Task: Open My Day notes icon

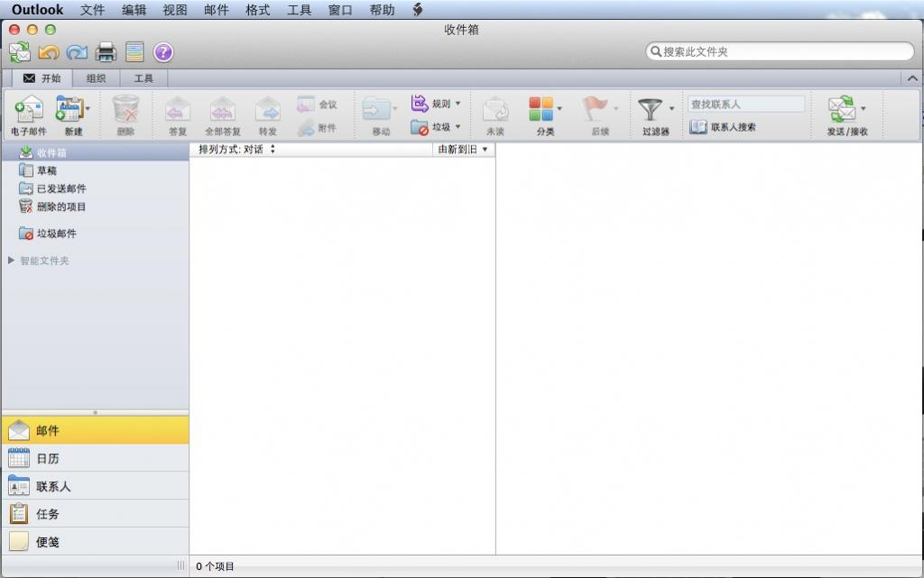Action: pos(134,52)
